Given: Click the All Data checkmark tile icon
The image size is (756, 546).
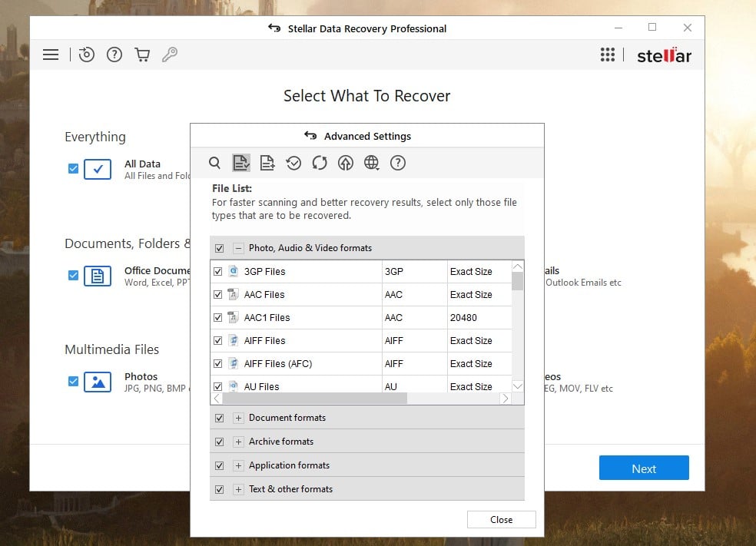Looking at the screenshot, I should pyautogui.click(x=98, y=169).
